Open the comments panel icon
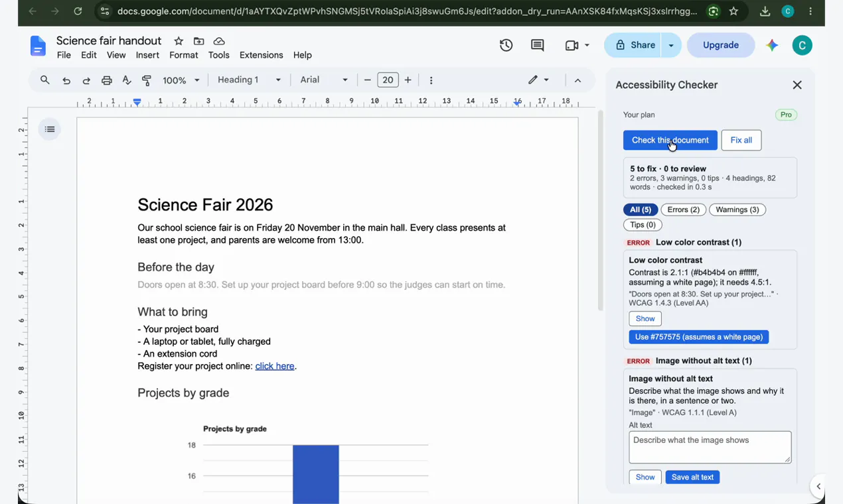Viewport: 843px width, 504px height. click(x=538, y=45)
